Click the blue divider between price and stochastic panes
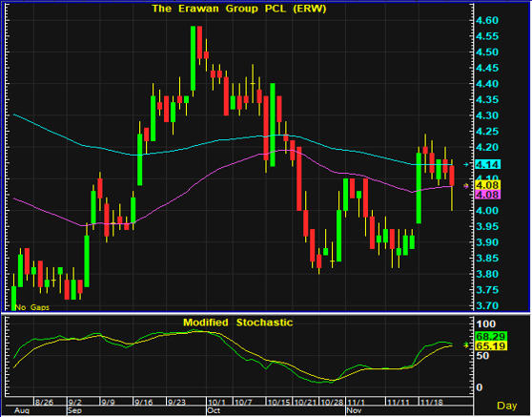 pos(266,313)
